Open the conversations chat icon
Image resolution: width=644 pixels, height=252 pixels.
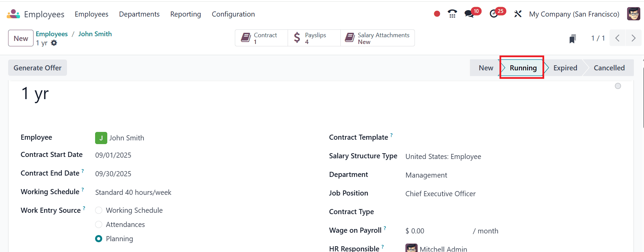[469, 14]
